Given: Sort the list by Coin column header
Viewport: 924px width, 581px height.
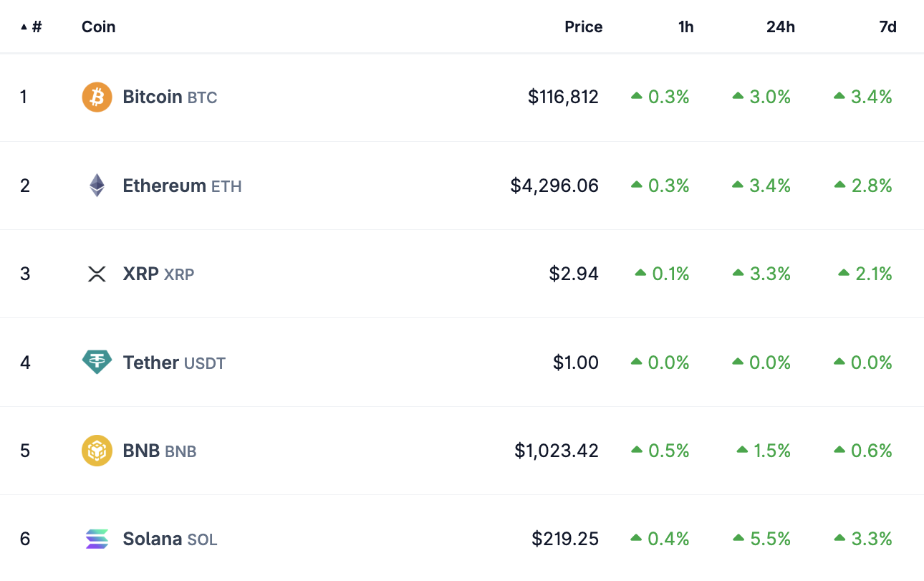Looking at the screenshot, I should click(x=98, y=27).
